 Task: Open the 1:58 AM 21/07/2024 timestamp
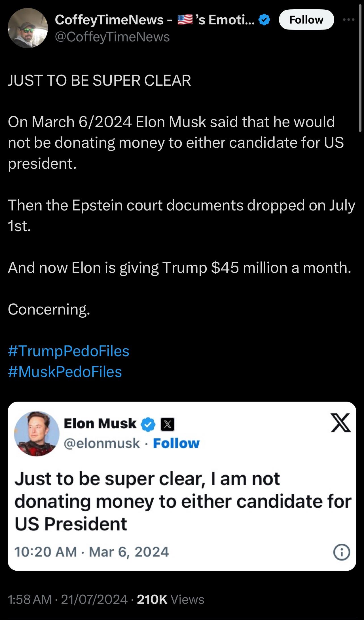point(68,599)
